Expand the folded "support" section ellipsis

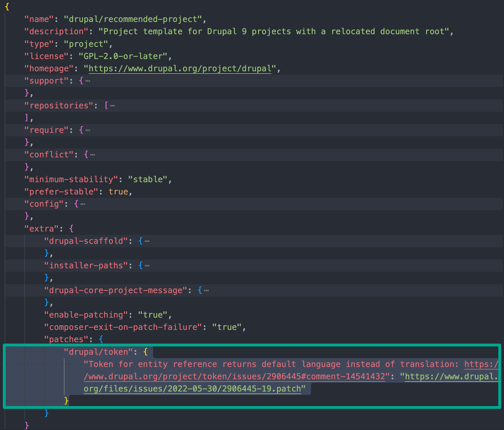(88, 81)
